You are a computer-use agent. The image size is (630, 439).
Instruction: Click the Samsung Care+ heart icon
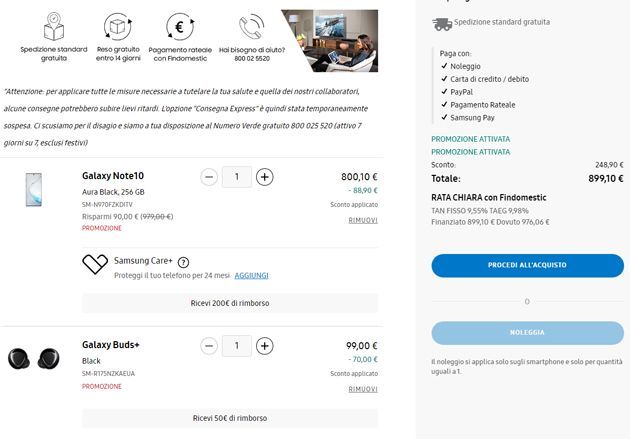pos(95,264)
